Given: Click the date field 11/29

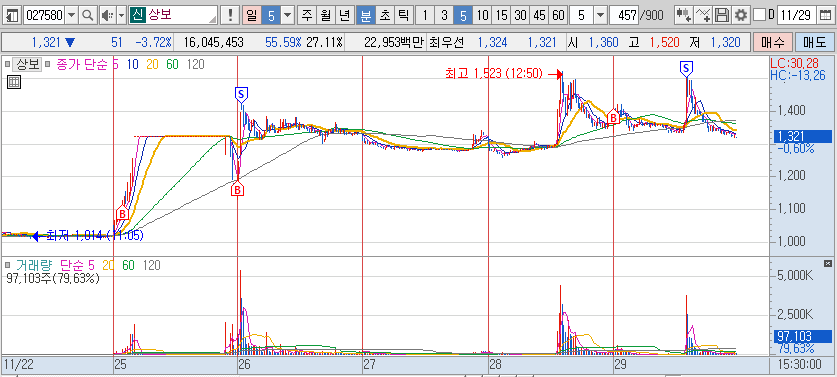Looking at the screenshot, I should pos(796,15).
